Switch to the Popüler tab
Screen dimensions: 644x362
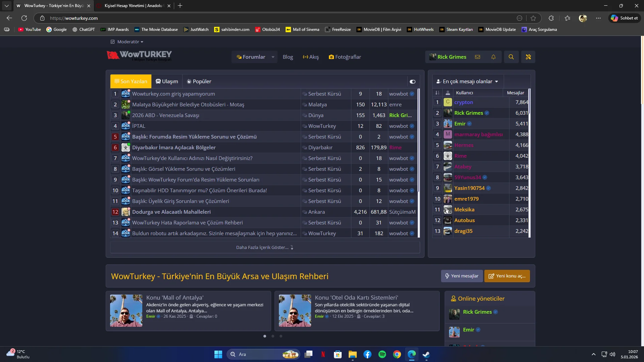(199, 82)
